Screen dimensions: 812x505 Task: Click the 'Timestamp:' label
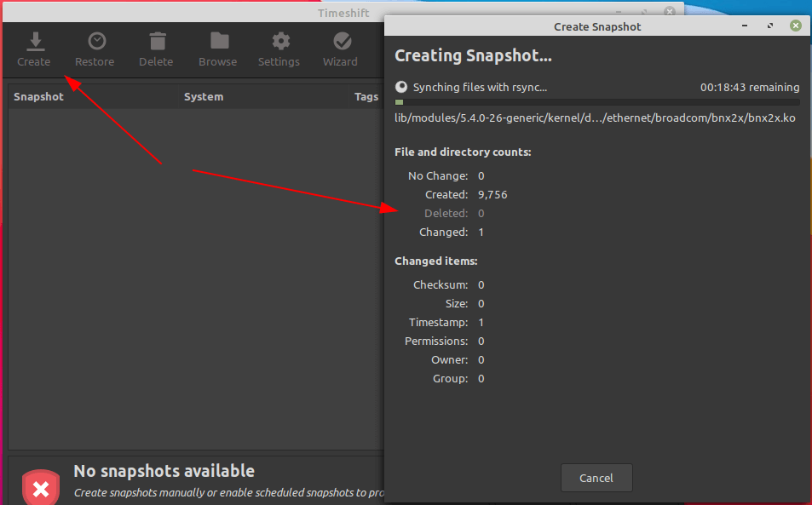click(x=439, y=323)
